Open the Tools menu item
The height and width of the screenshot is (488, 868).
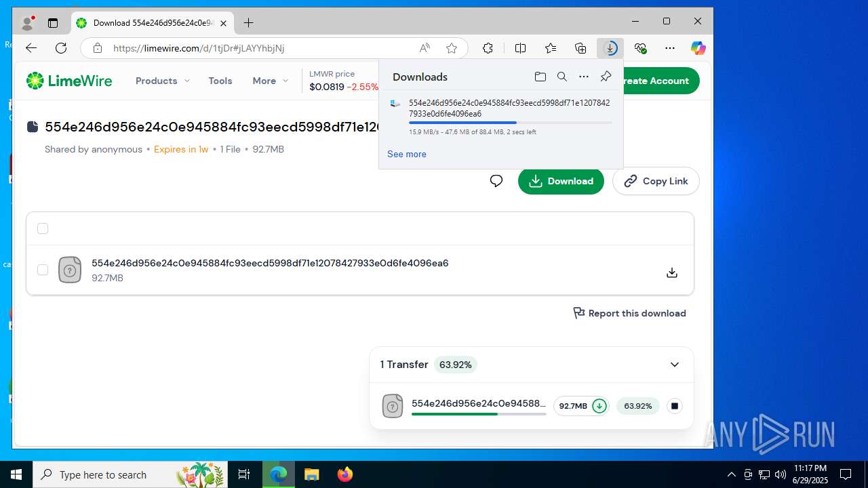pyautogui.click(x=220, y=81)
